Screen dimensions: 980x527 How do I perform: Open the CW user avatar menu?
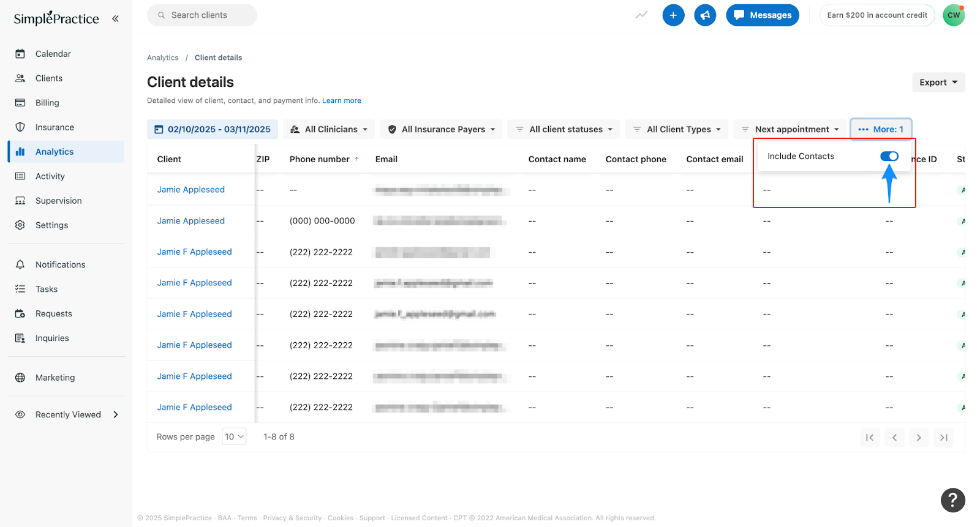pos(954,15)
